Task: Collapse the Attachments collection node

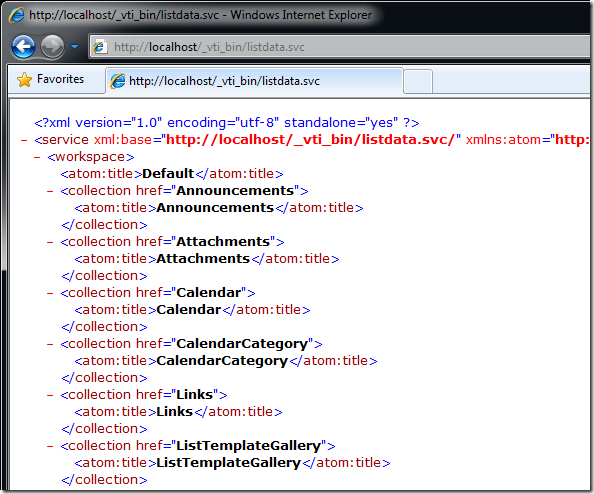Action: click(x=50, y=242)
